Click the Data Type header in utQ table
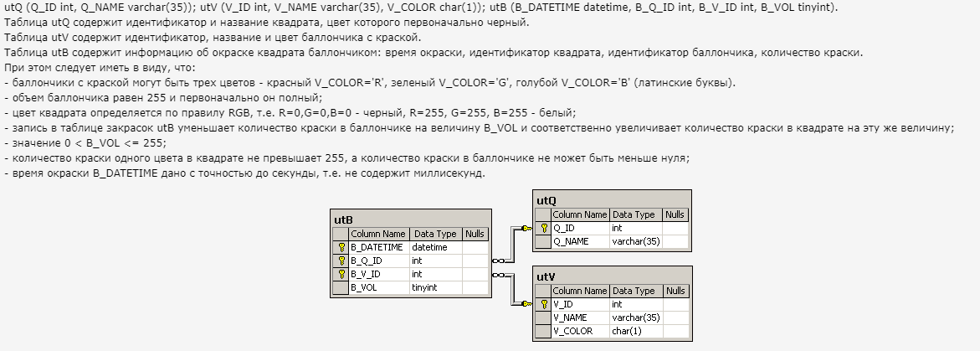Screen dimensions: 980x351 635,214
